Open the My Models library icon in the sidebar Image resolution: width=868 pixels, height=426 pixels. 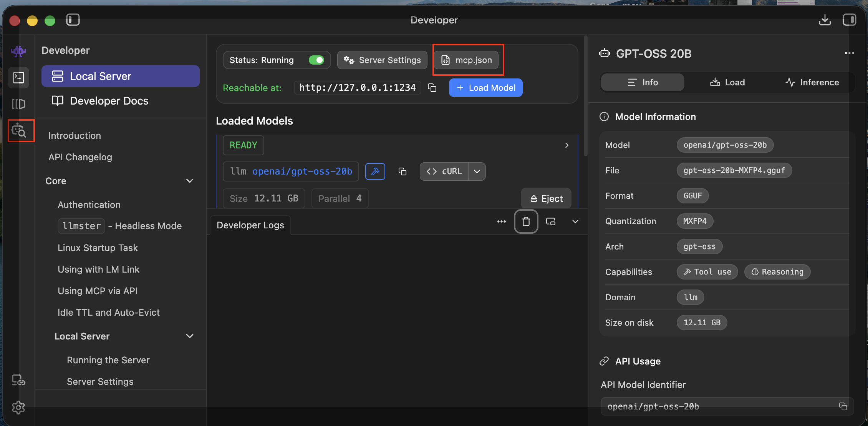[18, 104]
